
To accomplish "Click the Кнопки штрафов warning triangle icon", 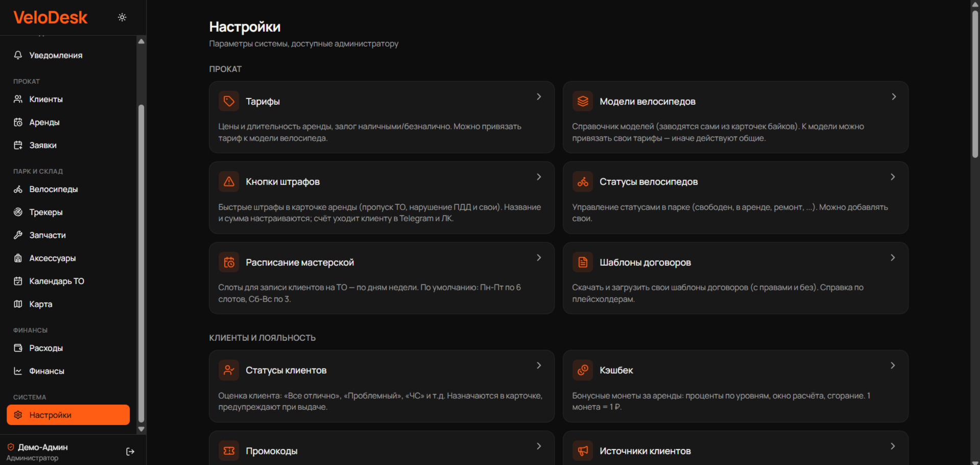I will coord(229,181).
